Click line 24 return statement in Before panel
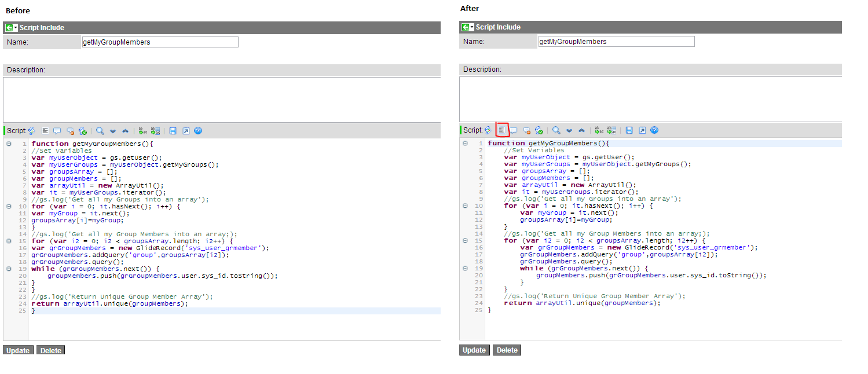 pyautogui.click(x=110, y=303)
